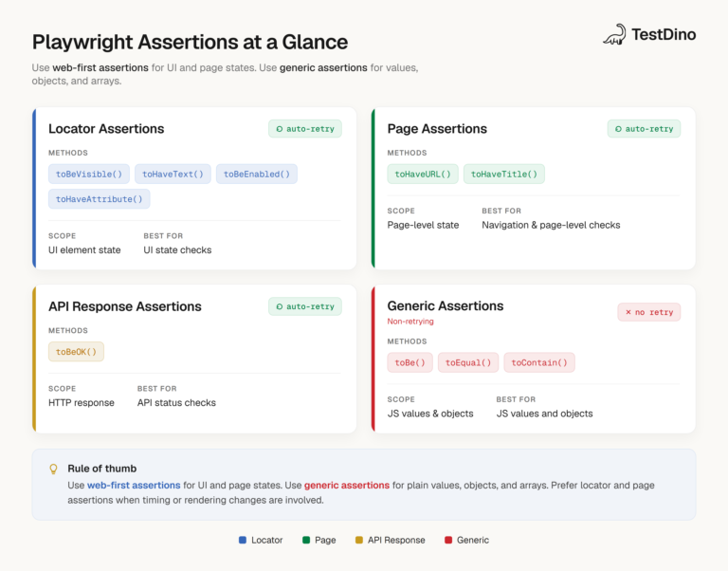Image resolution: width=728 pixels, height=571 pixels.
Task: Click the red Generic legend swatch
Action: coord(448,540)
